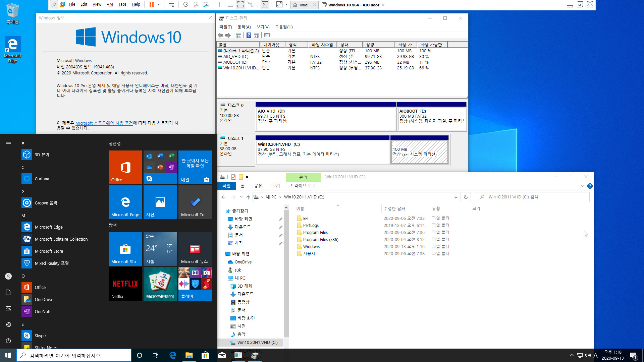Select 3D 개체 in navigation pane
This screenshot has height=362, width=644.
coord(245,286)
